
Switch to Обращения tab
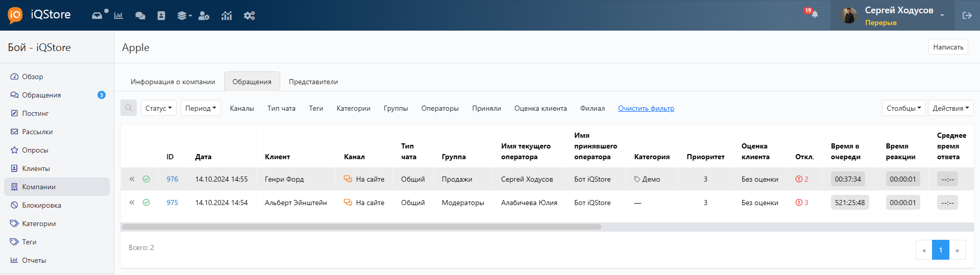(252, 82)
